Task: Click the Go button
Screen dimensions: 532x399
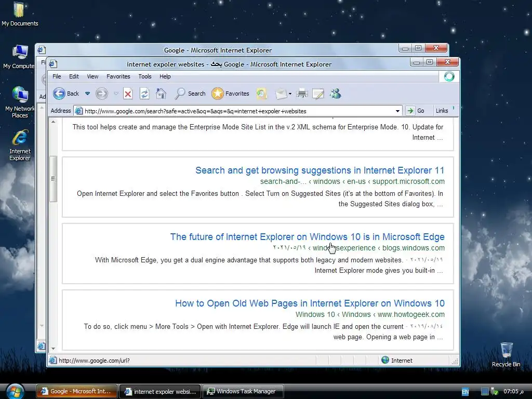Action: coord(416,111)
